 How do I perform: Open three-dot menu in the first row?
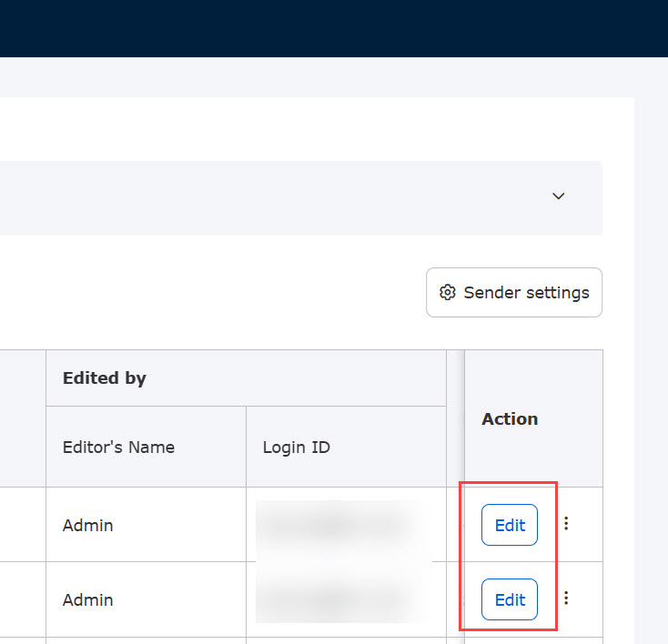coord(566,524)
